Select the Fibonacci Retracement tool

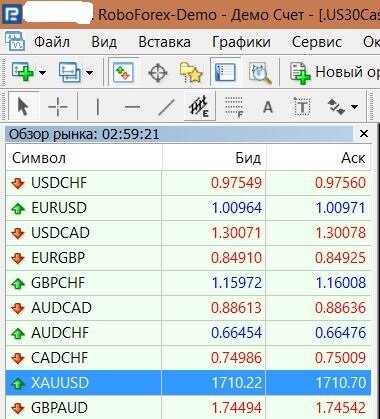234,107
